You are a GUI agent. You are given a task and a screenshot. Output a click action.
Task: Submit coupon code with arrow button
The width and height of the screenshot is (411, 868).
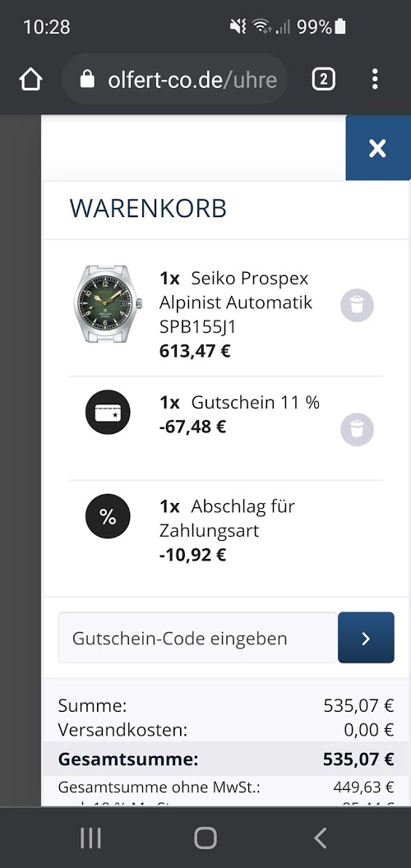coord(366,638)
